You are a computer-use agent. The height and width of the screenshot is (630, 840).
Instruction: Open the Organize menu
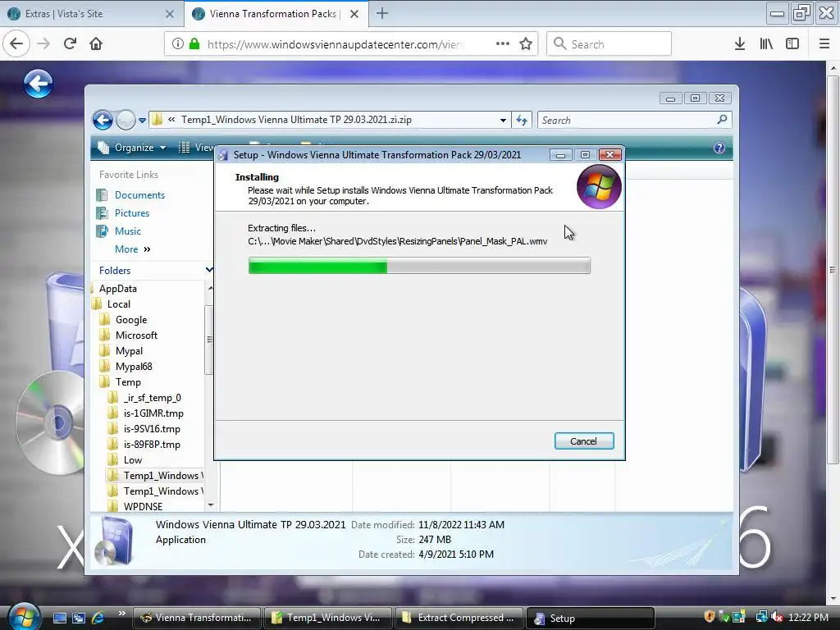click(132, 148)
